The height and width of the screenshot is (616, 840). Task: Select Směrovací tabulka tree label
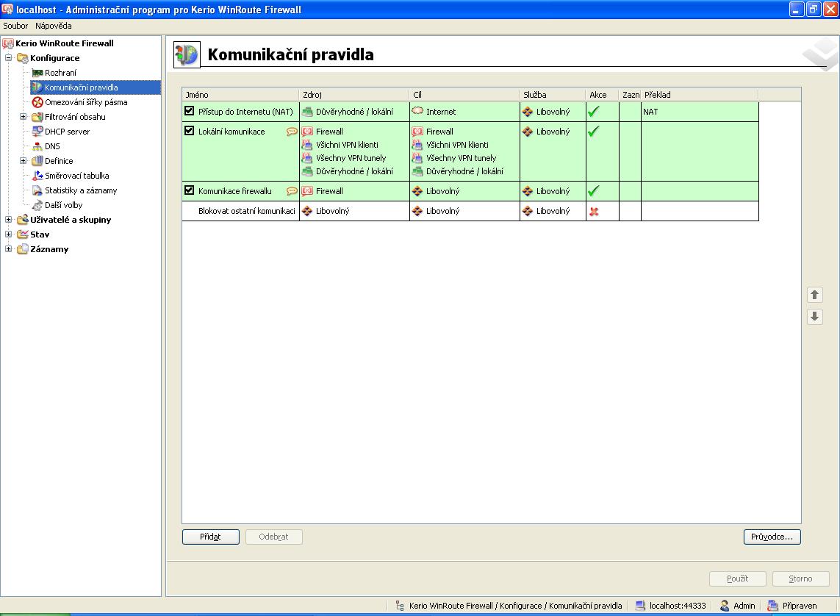[76, 176]
